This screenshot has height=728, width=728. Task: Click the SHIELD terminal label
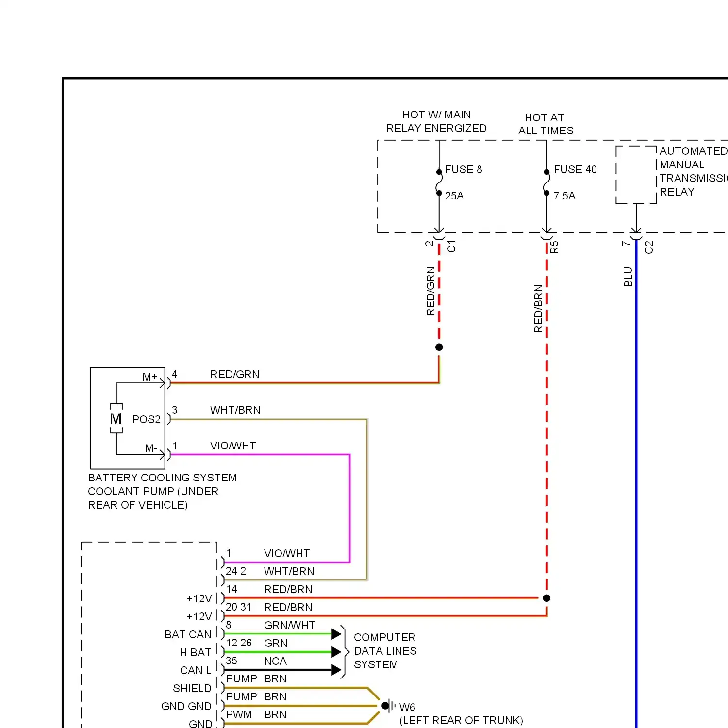pyautogui.click(x=192, y=688)
